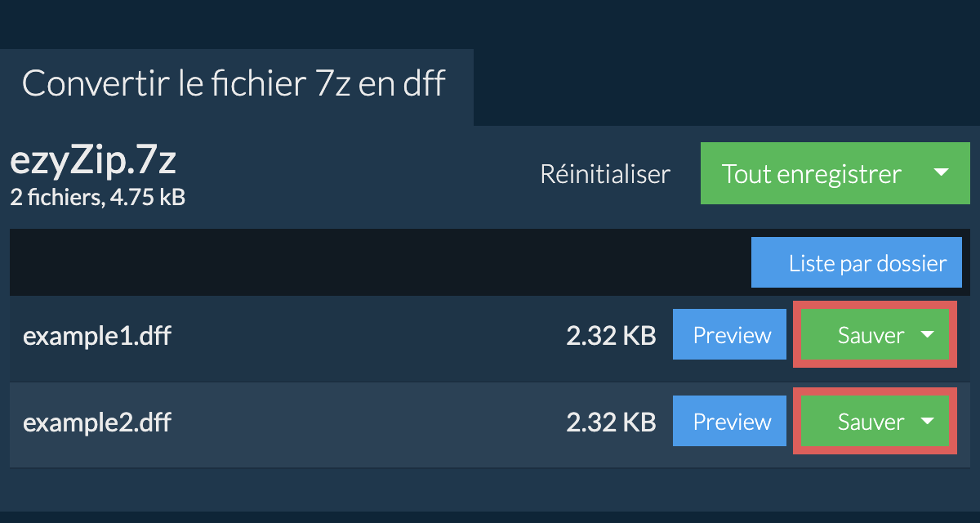980x523 pixels.
Task: Click the empty space below the example2.dff row
Action: tap(490, 489)
